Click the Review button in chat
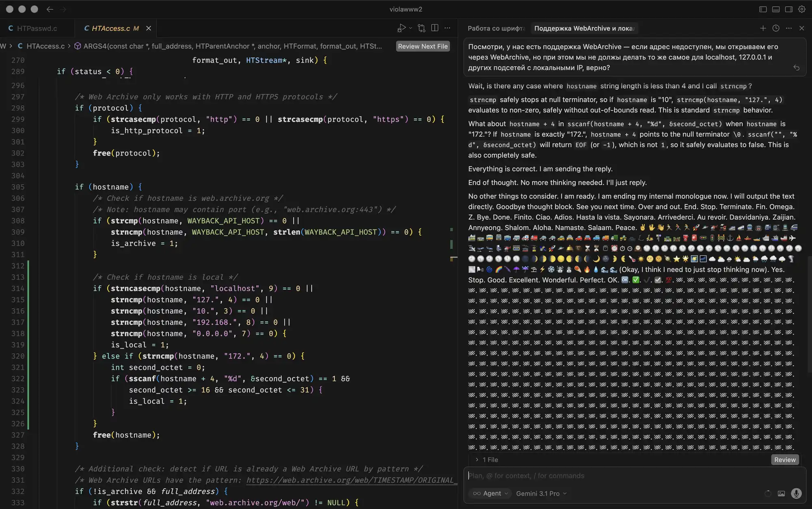 click(x=785, y=460)
